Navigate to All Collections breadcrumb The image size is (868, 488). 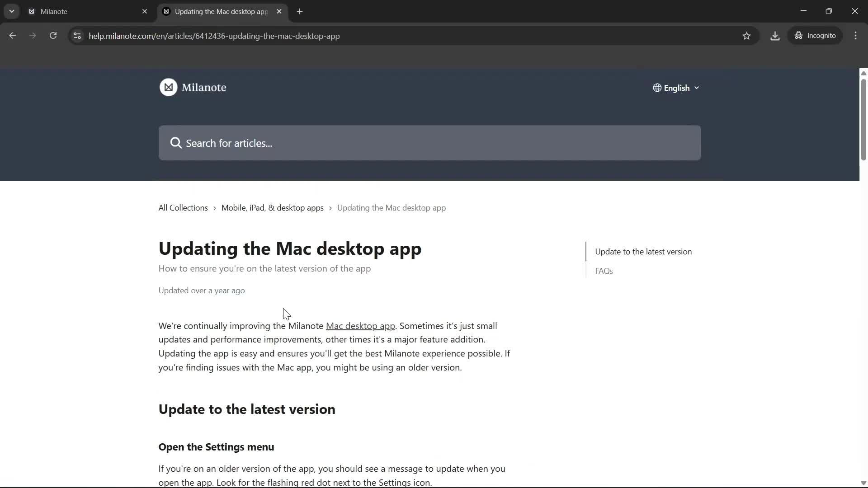coord(182,207)
